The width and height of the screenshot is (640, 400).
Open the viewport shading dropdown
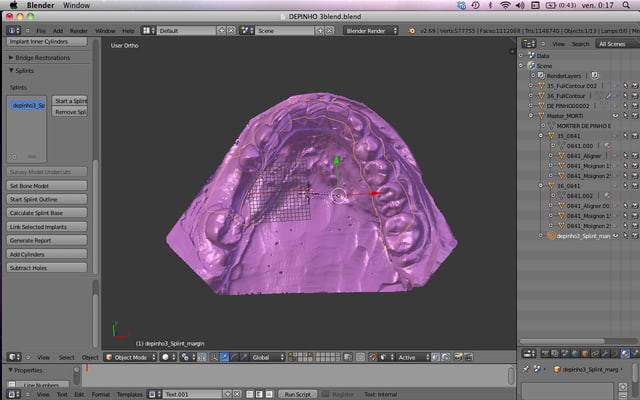pos(169,357)
